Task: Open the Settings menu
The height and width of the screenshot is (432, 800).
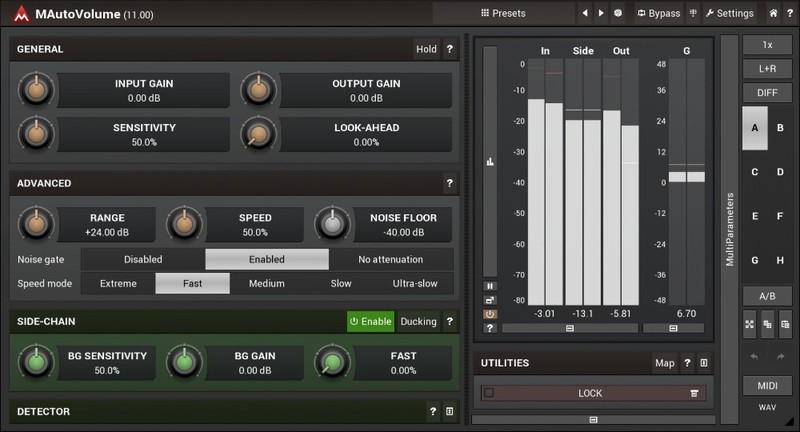Action: (x=729, y=14)
